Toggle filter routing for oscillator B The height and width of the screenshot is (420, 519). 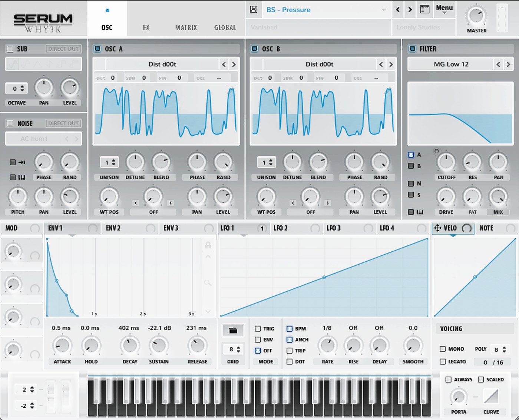(x=411, y=166)
